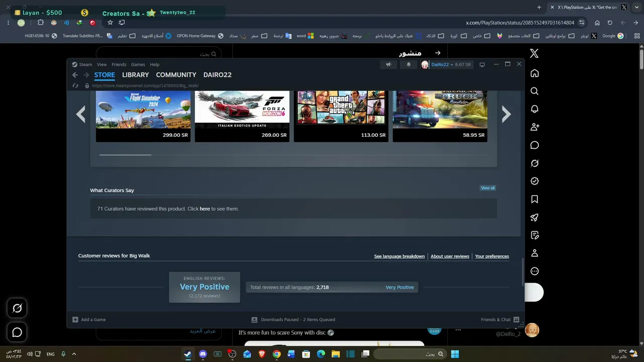This screenshot has width=644, height=362.
Task: Open the Grand Theft Auto V game card
Action: (x=341, y=116)
